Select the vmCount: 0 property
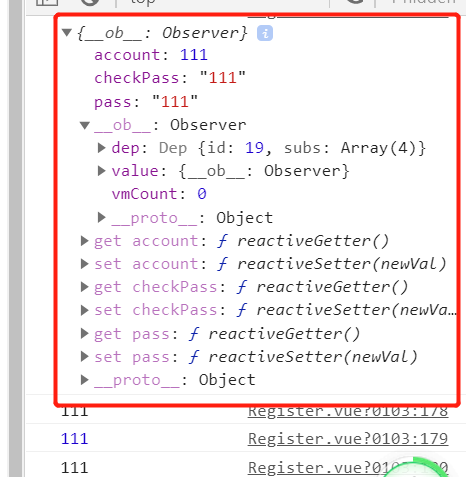This screenshot has width=466, height=477. coord(159,194)
